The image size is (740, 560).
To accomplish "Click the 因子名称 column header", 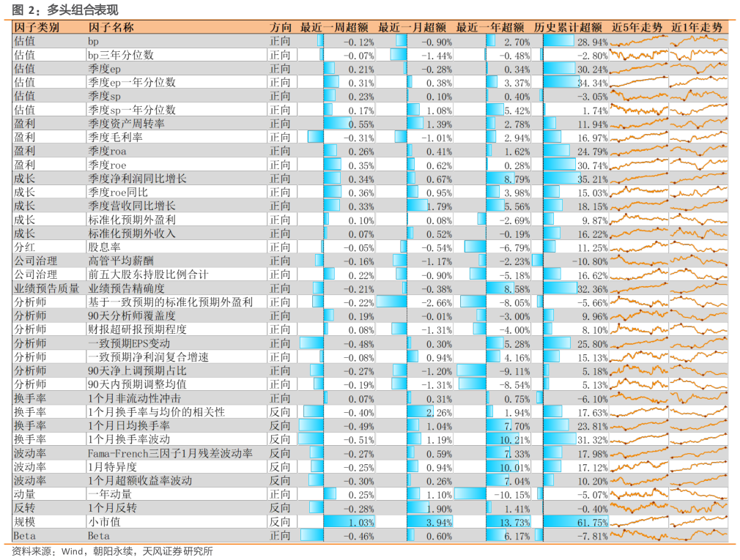I will pyautogui.click(x=111, y=27).
